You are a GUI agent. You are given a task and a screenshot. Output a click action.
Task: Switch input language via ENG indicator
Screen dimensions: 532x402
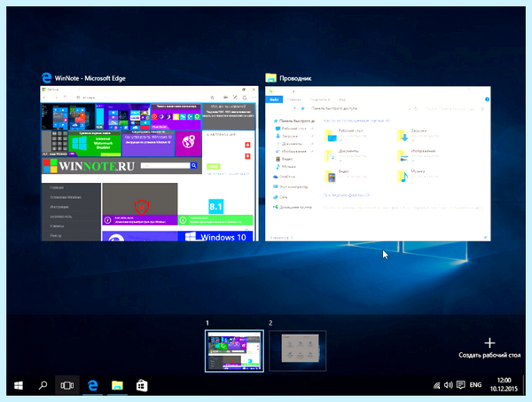475,385
